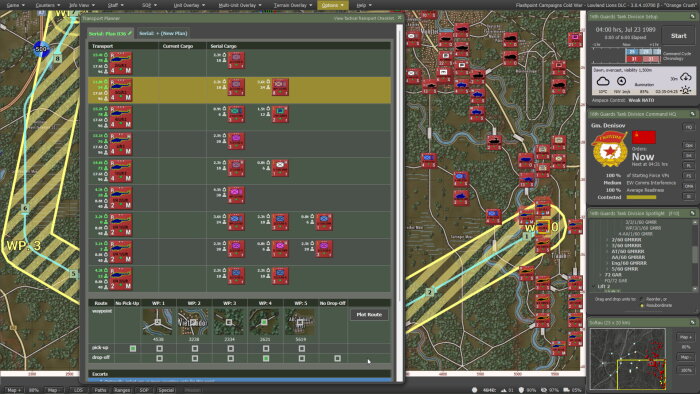Enable pick-up at WP: 1
Screen dimensions: 700x394
159,348
